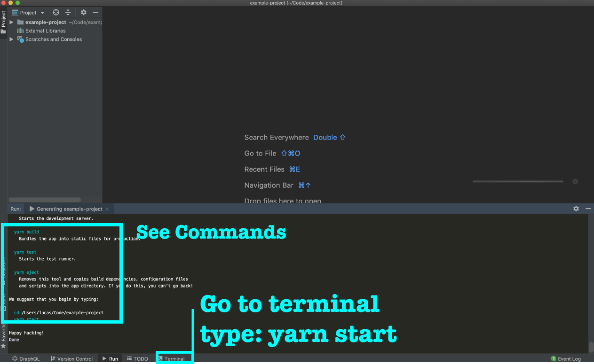Click the 'Search Everywhere' hint text
The width and height of the screenshot is (594, 364).
[x=277, y=138]
